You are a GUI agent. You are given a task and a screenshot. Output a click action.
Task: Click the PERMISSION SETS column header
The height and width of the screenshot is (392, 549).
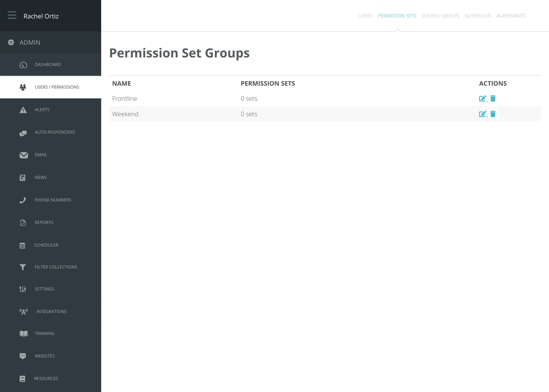pos(268,83)
